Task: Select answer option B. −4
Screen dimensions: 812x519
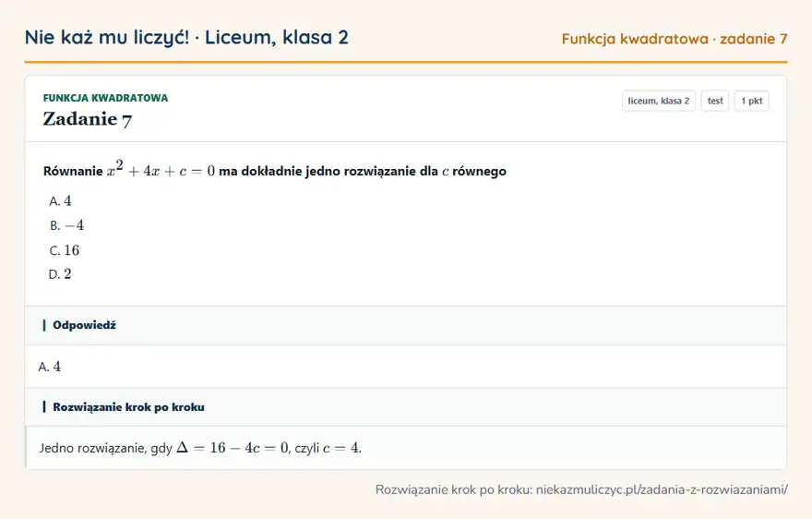Action: pyautogui.click(x=66, y=225)
